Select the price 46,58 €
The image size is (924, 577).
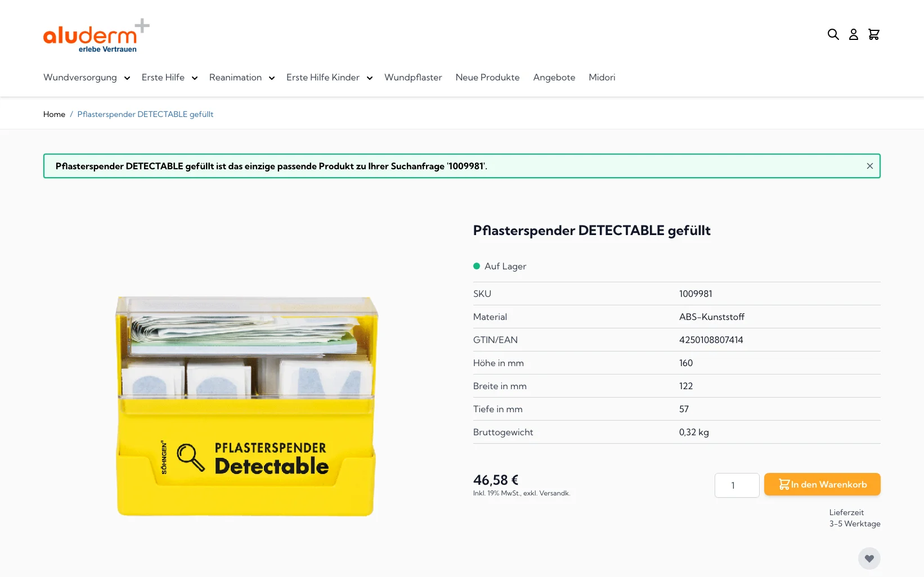point(496,480)
